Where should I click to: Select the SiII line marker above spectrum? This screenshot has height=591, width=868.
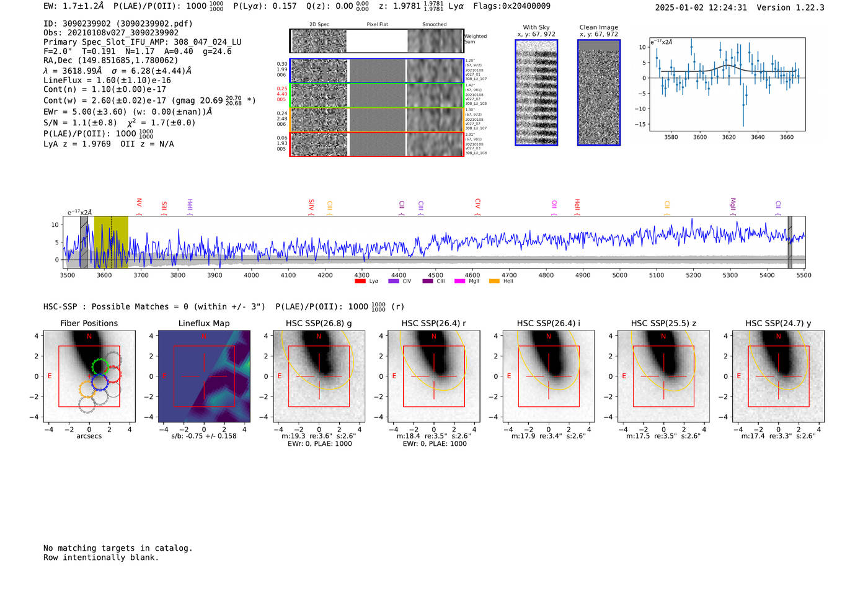[164, 207]
